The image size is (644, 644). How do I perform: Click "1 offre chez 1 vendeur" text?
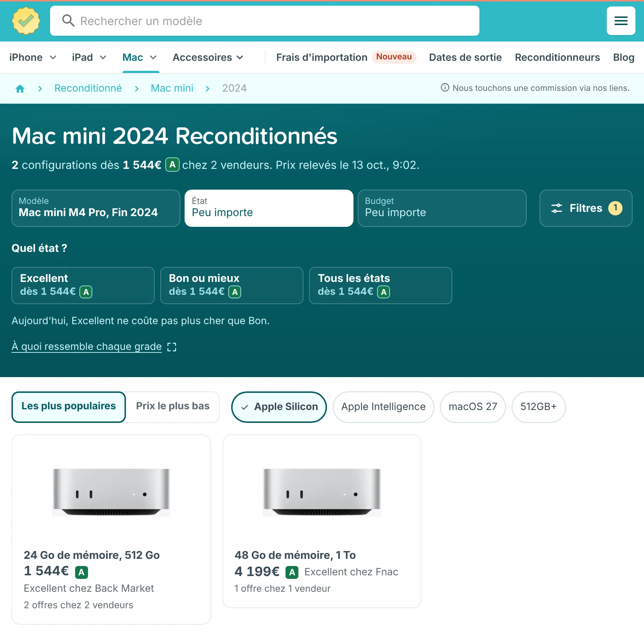[x=282, y=589]
